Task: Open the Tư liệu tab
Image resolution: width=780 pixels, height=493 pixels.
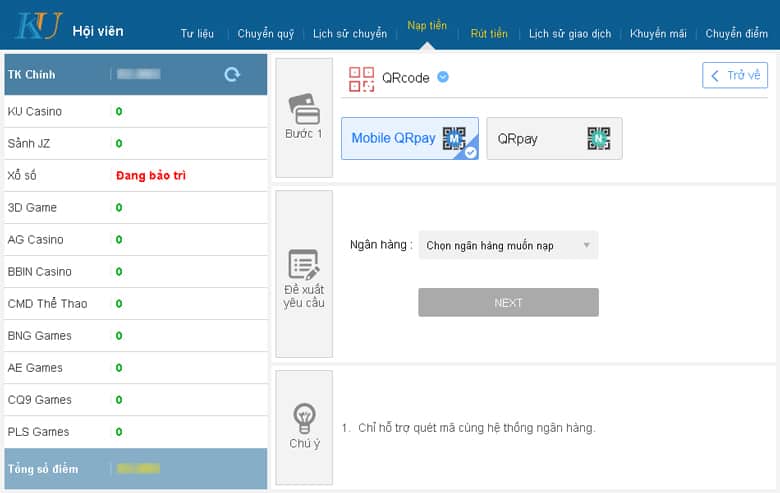Action: (x=197, y=34)
